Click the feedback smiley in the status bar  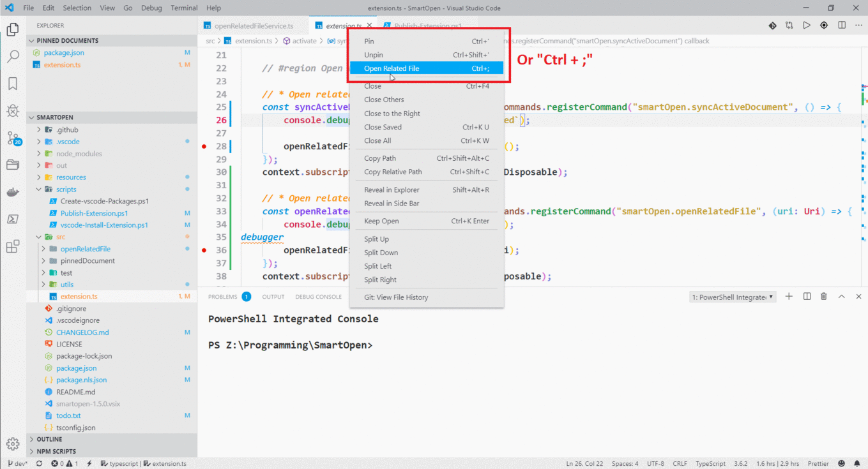click(841, 464)
